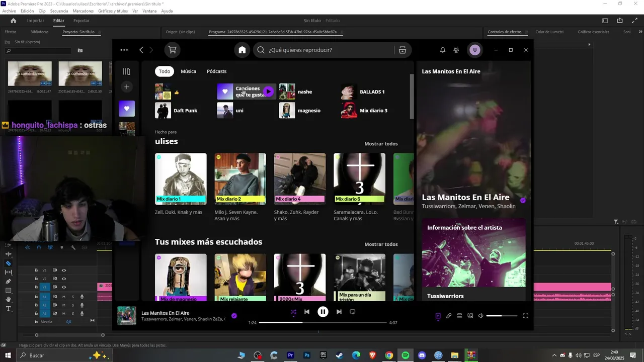The image size is (644, 362).
Task: Solo audio track A2
Action: coord(72,305)
